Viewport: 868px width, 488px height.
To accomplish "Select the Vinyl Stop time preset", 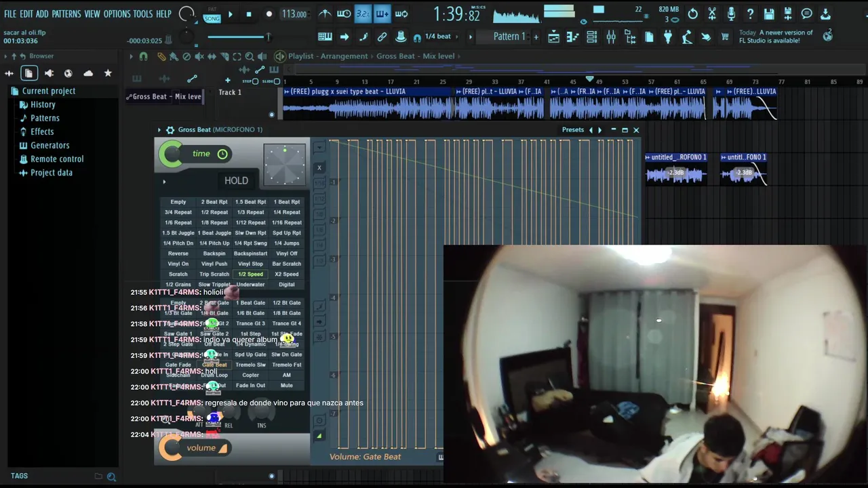I will [250, 264].
